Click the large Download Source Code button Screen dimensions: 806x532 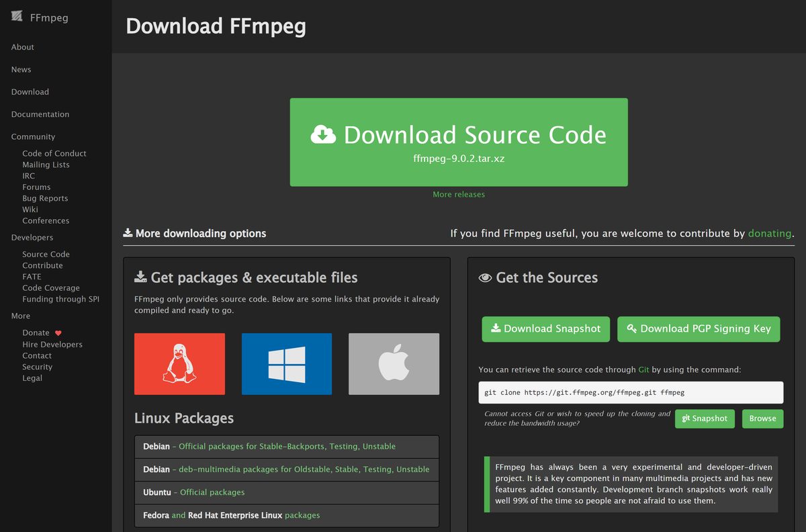[459, 142]
